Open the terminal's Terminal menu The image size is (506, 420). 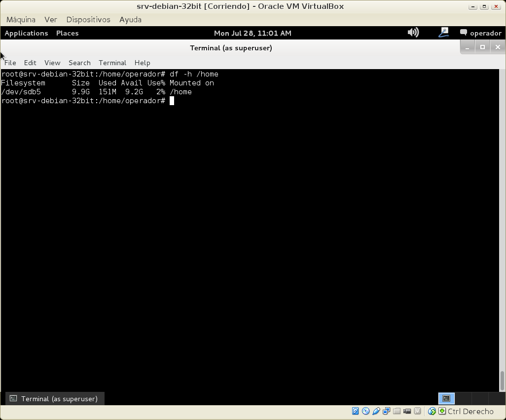(x=112, y=63)
